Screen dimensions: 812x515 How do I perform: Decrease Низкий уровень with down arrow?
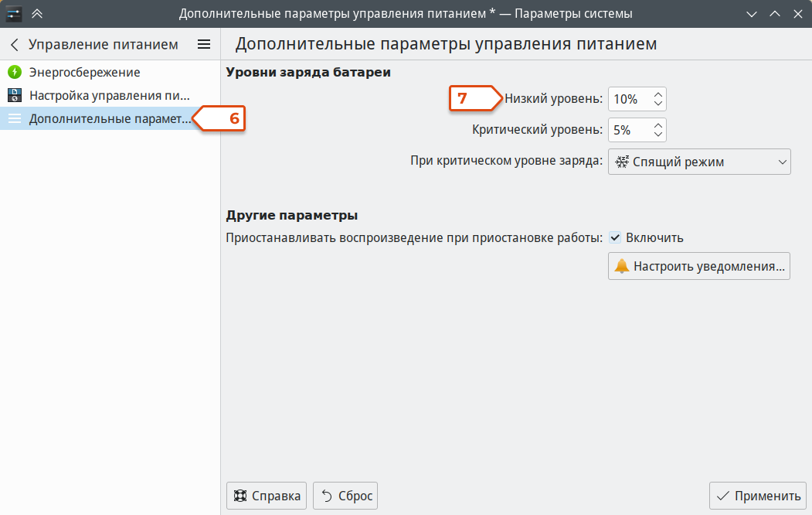(x=657, y=103)
